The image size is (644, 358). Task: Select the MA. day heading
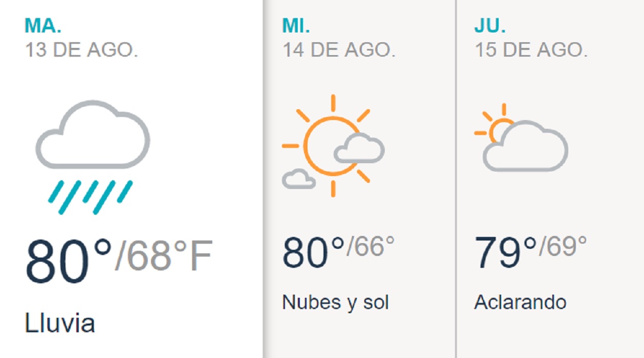pyautogui.click(x=43, y=25)
